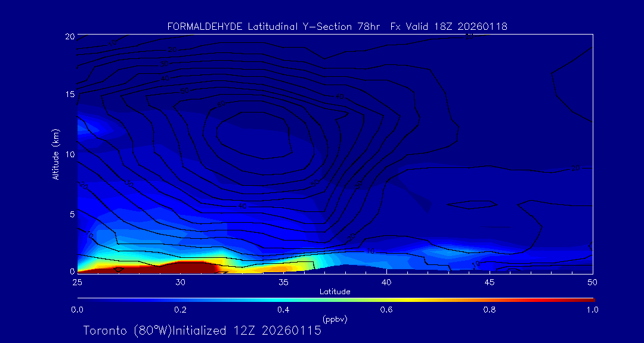Click the latitude axis tick label 45
This screenshot has width=644, height=343.
(x=490, y=282)
